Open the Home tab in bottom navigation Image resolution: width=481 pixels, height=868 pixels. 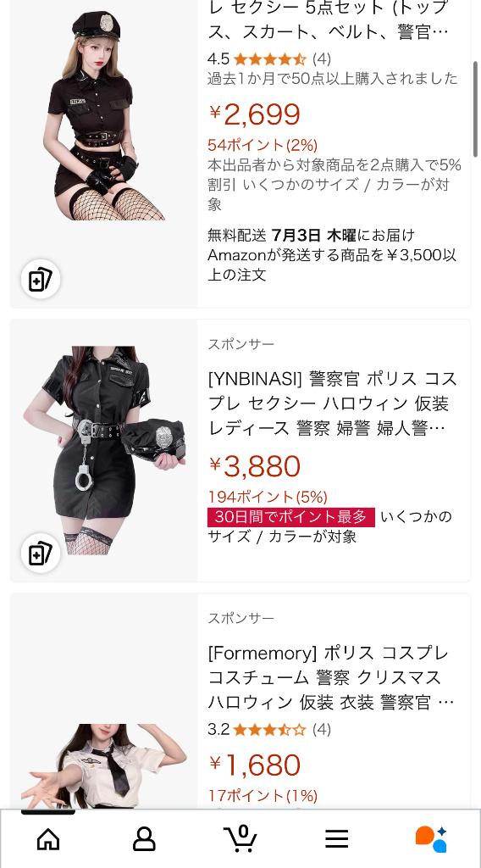pyautogui.click(x=48, y=838)
